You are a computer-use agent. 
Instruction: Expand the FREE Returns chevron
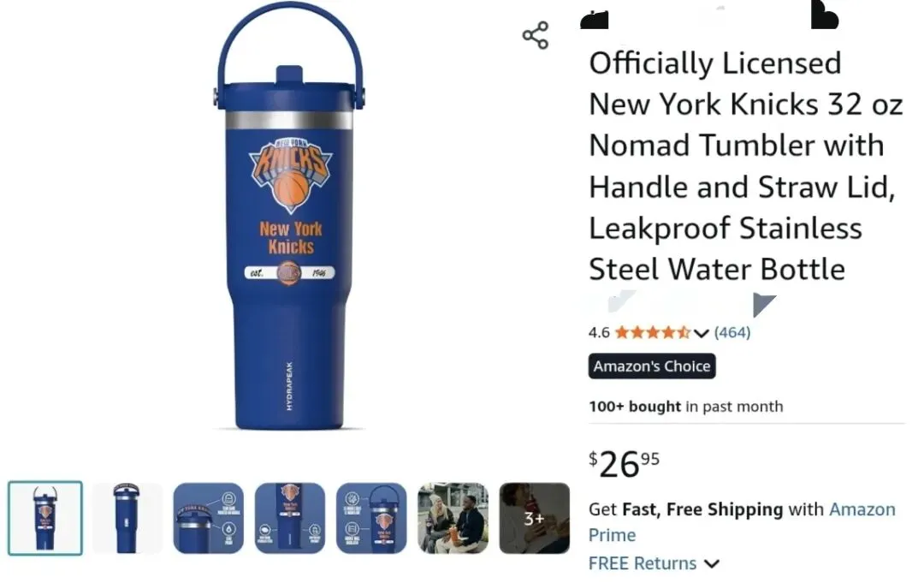[x=712, y=563]
